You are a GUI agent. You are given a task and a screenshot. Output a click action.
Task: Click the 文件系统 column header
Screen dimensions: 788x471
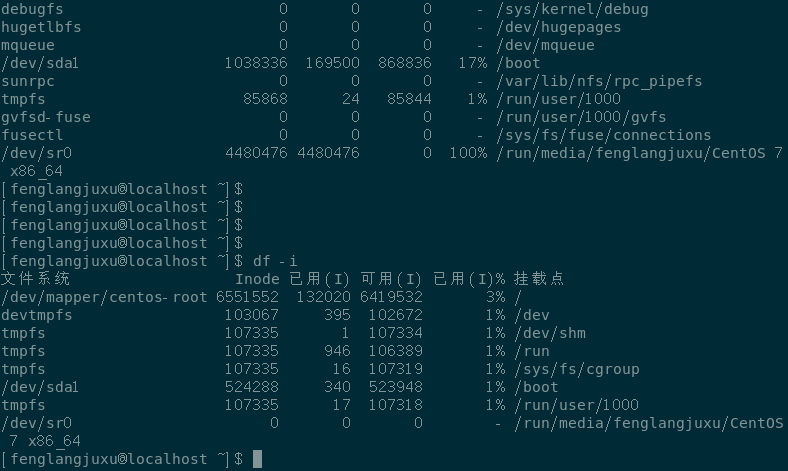coord(35,279)
